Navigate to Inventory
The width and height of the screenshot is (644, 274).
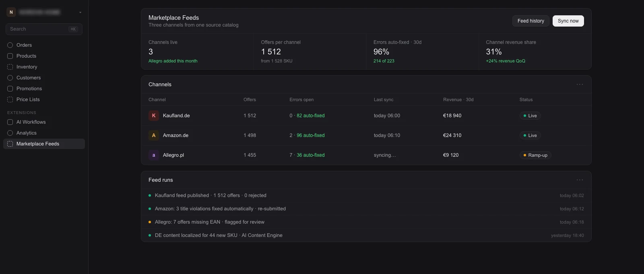pos(44,67)
